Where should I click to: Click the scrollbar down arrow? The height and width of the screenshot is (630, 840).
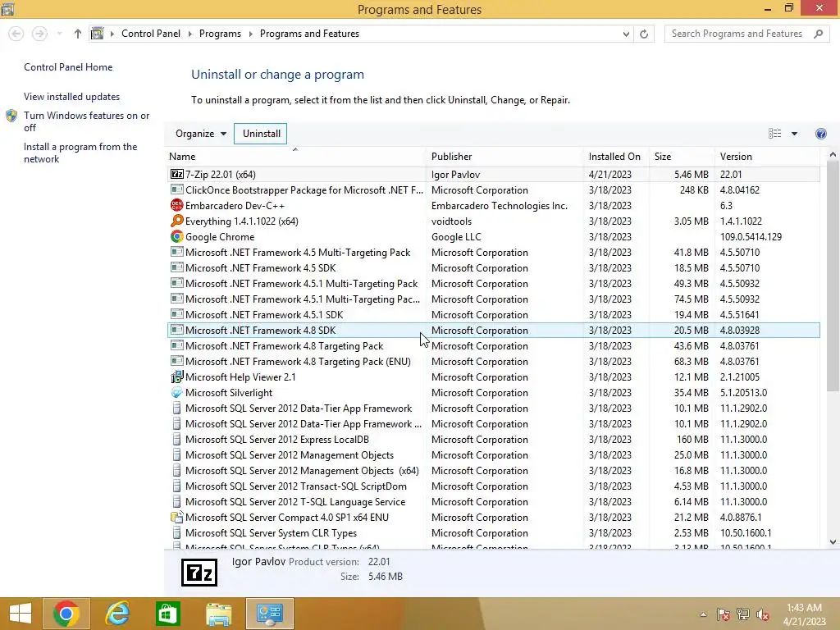833,542
